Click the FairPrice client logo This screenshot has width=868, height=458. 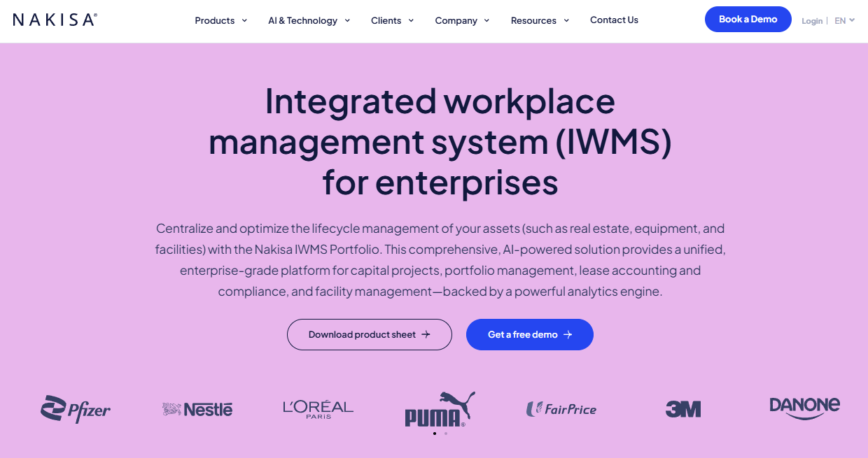click(x=561, y=409)
